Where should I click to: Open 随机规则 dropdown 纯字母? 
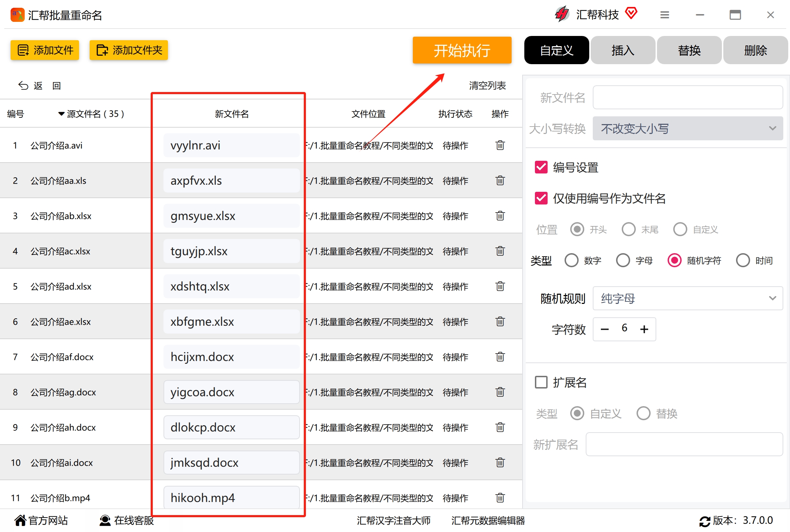[x=688, y=298]
